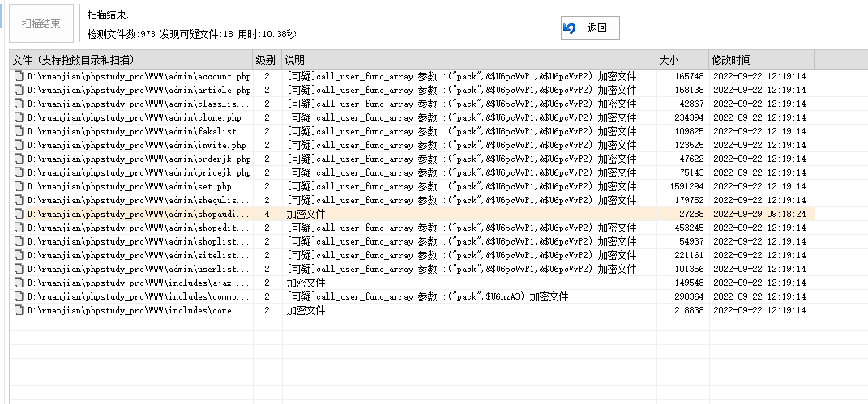Click the size value 221161
This screenshot has width=868, height=404.
click(x=689, y=255)
